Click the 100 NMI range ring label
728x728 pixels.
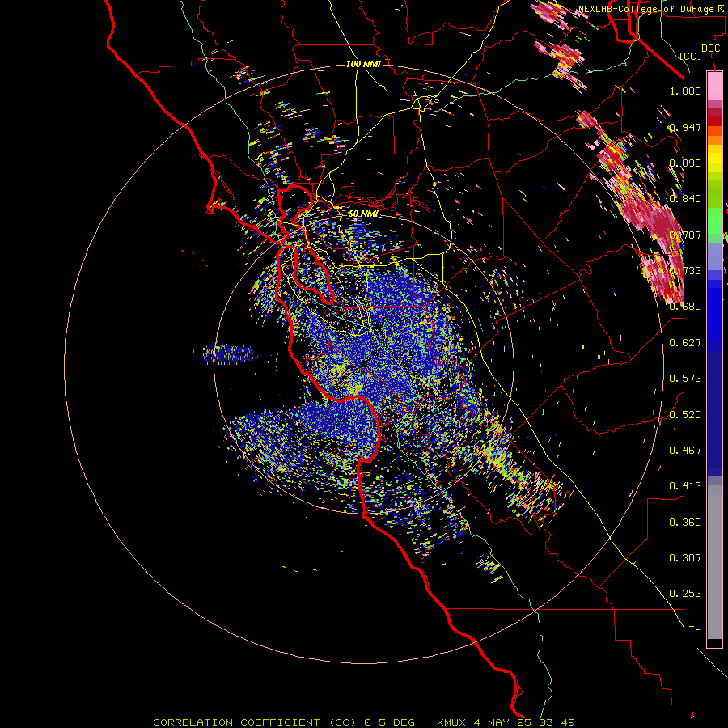363,64
